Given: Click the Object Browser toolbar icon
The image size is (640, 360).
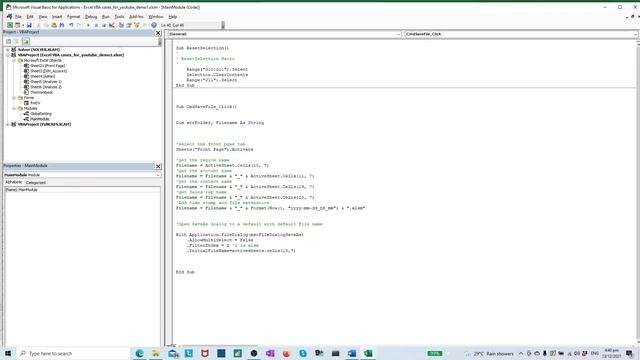Looking at the screenshot, I should [x=137, y=25].
